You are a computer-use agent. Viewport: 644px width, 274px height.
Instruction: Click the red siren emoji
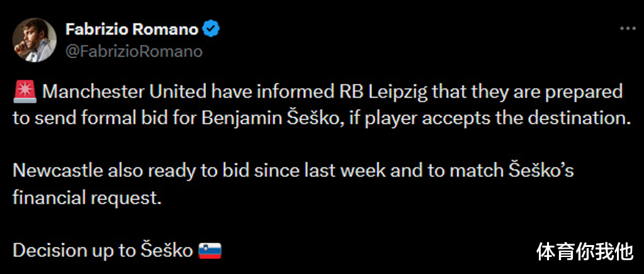[23, 92]
